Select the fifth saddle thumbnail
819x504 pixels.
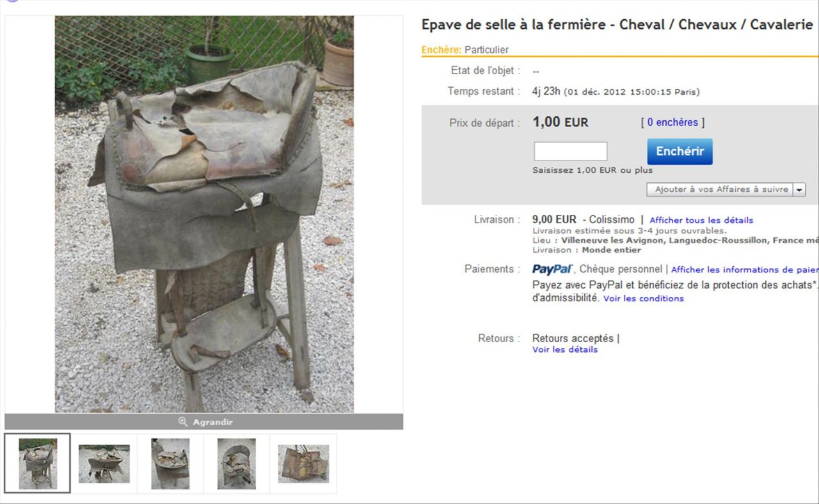(x=303, y=464)
